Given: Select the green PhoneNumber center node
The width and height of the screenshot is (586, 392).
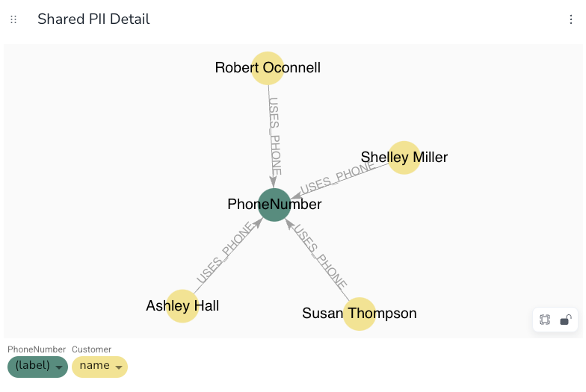Looking at the screenshot, I should click(x=274, y=205).
